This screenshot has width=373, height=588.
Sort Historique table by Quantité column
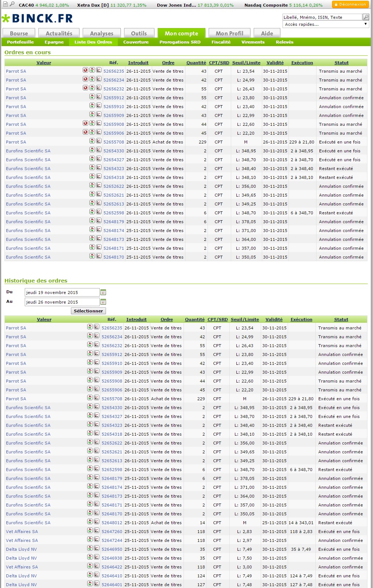pyautogui.click(x=195, y=319)
